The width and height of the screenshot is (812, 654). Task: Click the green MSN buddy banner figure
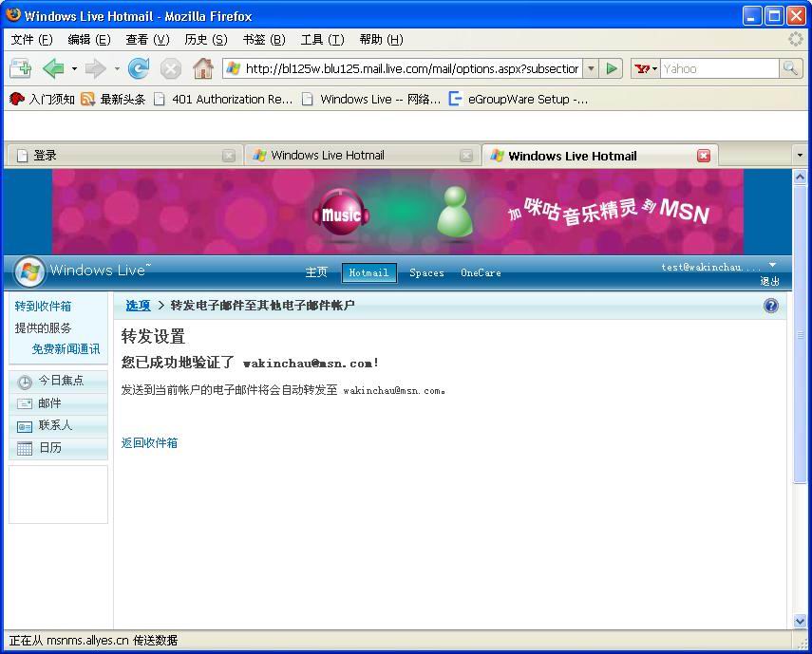tap(455, 212)
